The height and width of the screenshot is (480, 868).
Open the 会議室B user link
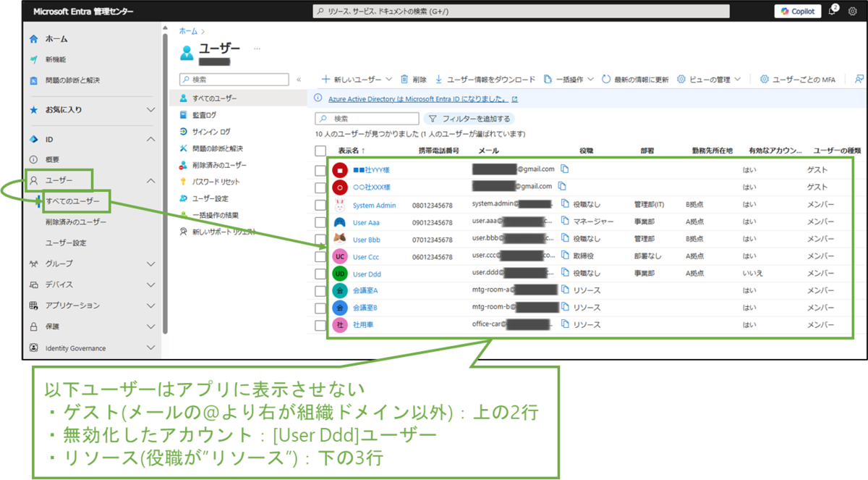click(x=365, y=308)
